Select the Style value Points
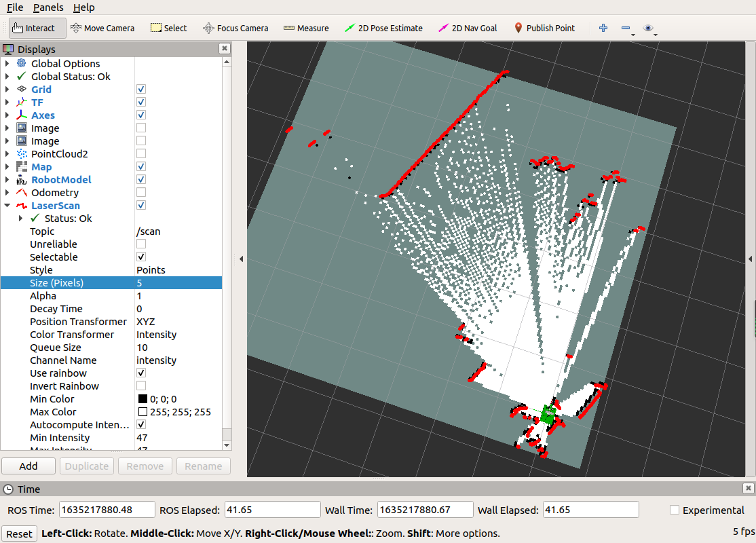This screenshot has height=543, width=756. (x=151, y=270)
